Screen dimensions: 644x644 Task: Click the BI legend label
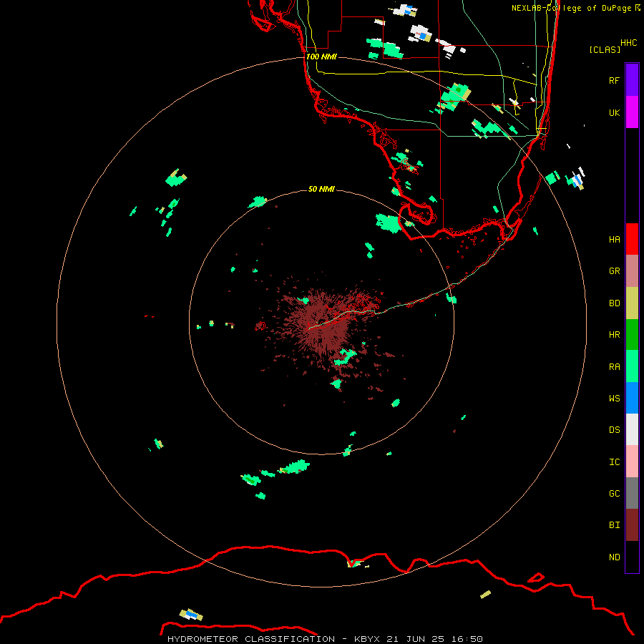tap(614, 525)
